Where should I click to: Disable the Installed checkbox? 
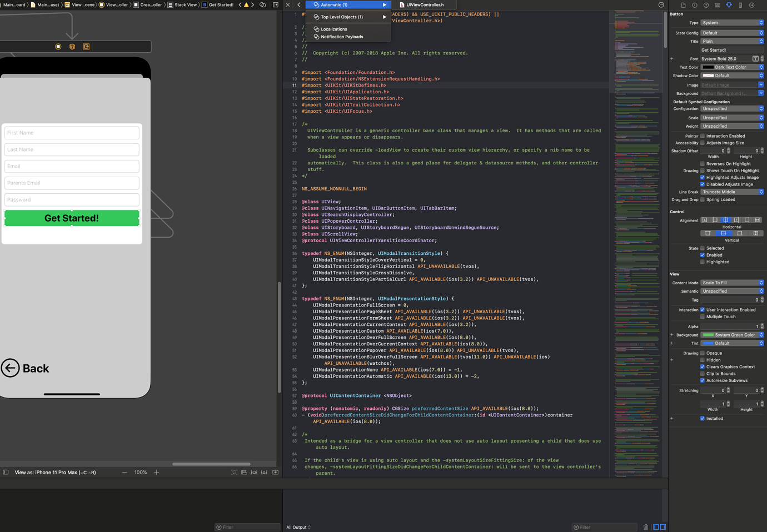coord(702,418)
